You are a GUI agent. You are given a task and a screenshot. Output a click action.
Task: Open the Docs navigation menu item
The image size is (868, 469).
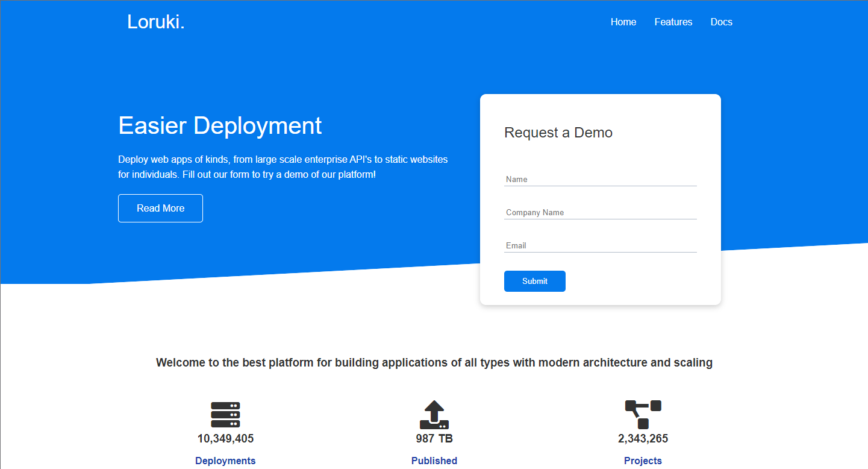721,22
